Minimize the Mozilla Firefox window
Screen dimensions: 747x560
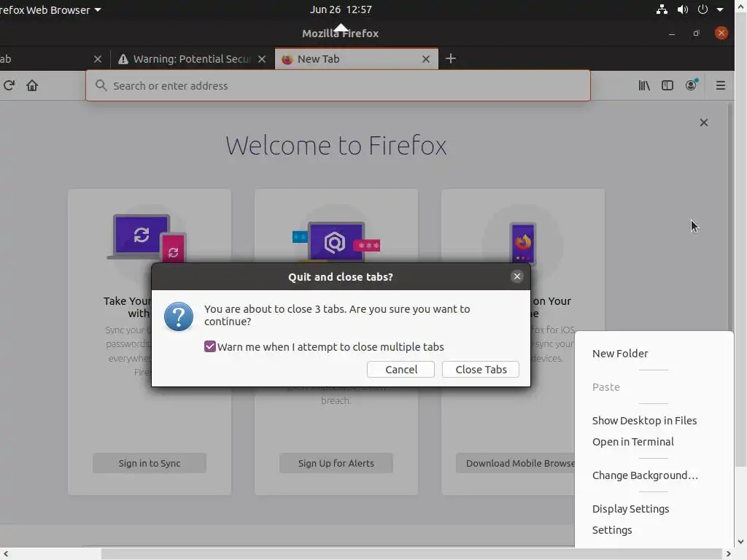pyautogui.click(x=672, y=34)
